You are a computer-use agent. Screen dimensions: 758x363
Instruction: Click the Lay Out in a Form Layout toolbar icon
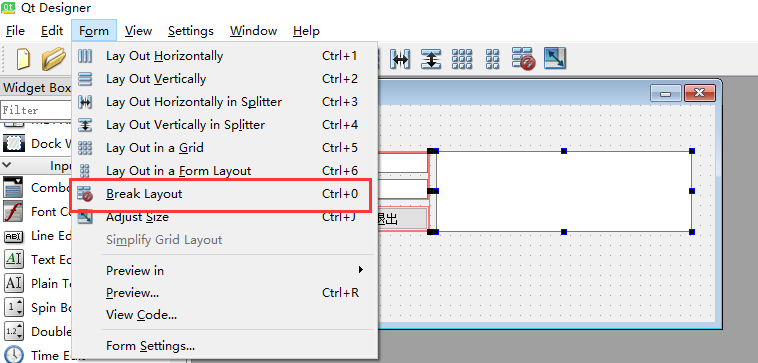point(493,59)
